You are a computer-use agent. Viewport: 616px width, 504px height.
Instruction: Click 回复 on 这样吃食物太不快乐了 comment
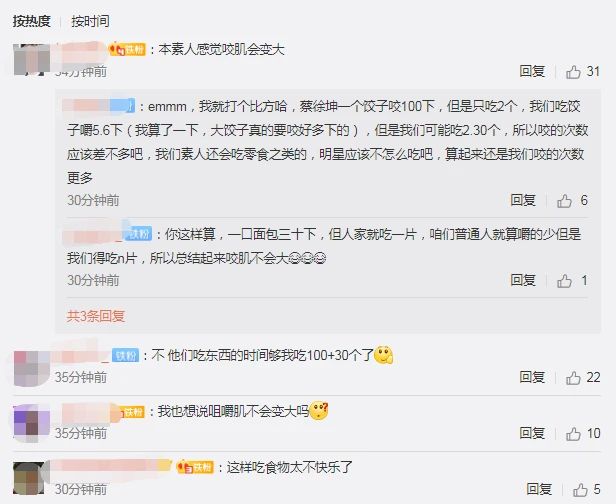click(x=539, y=489)
